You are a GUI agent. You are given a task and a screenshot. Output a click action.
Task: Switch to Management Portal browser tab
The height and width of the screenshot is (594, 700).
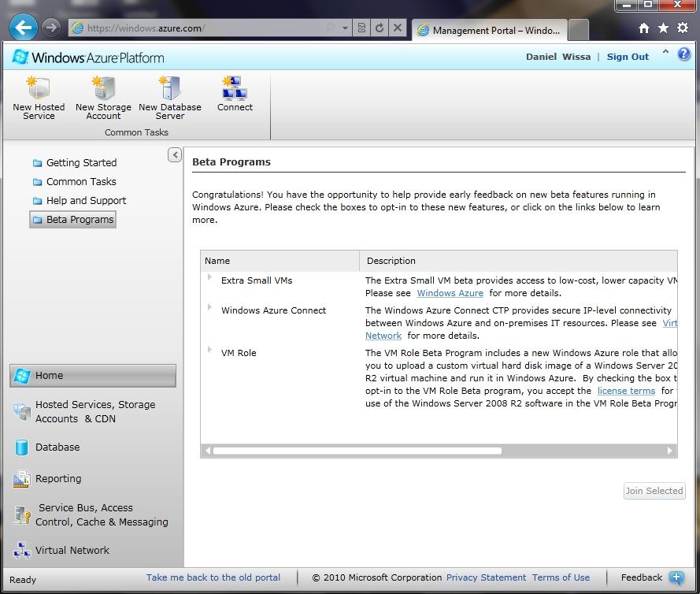[x=489, y=30]
